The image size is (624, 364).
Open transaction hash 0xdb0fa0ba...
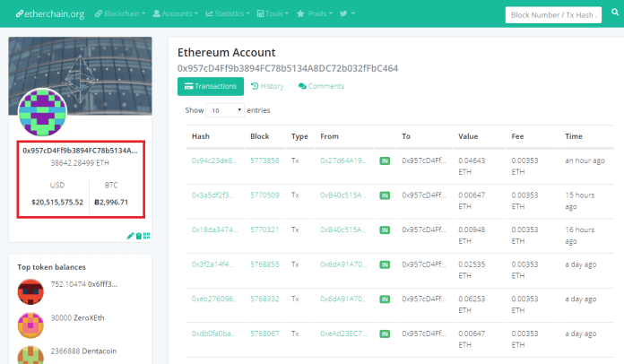point(213,334)
